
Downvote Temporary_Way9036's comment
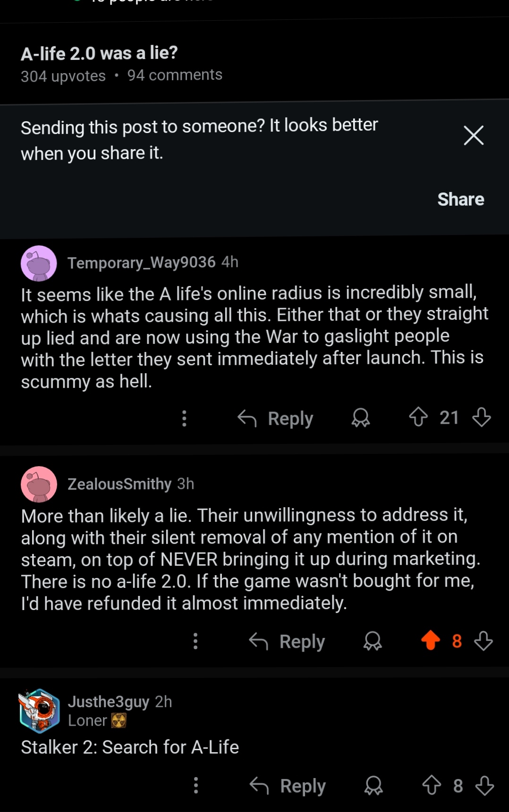pyautogui.click(x=482, y=417)
